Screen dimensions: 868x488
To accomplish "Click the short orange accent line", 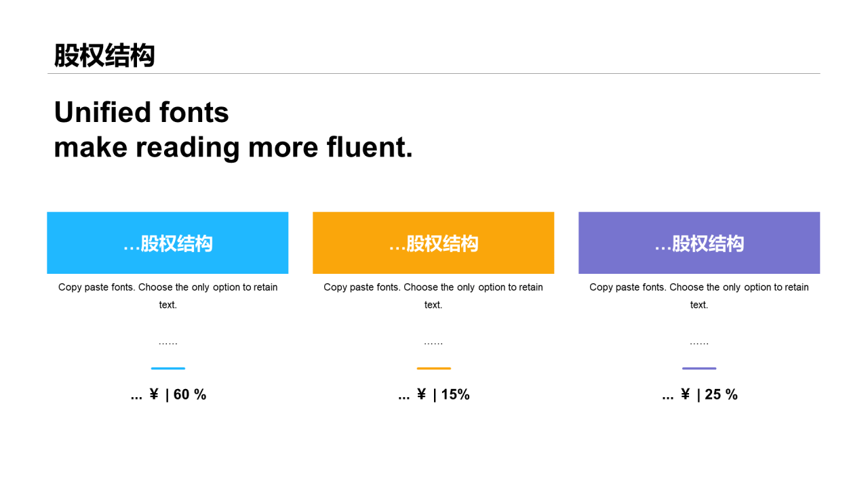I will tap(433, 369).
